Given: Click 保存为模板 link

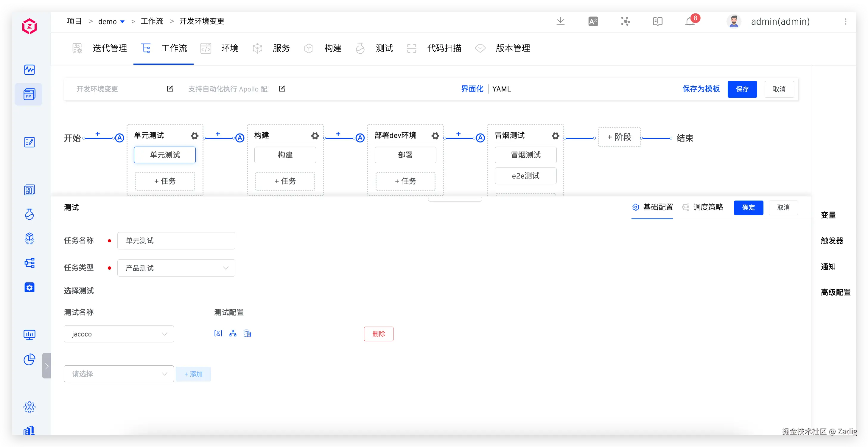Looking at the screenshot, I should (701, 89).
